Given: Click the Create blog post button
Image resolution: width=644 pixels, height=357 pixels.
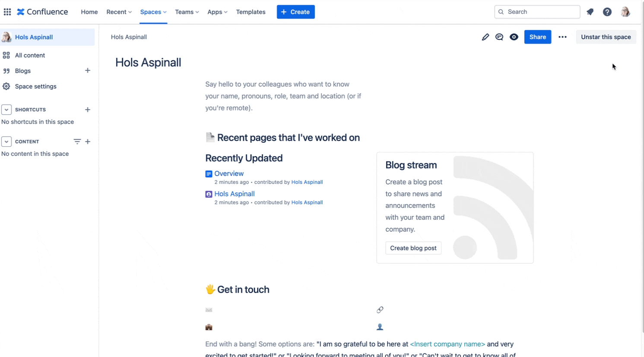Looking at the screenshot, I should click(x=413, y=248).
